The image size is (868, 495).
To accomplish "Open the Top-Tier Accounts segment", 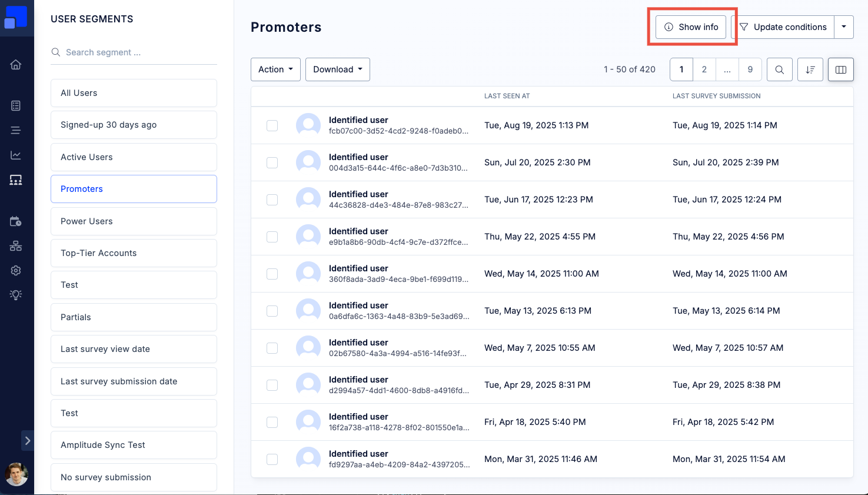I will [134, 253].
